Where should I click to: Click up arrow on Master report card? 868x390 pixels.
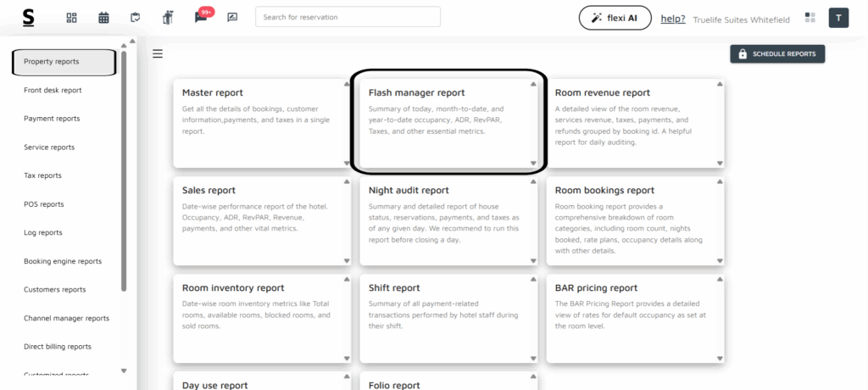[x=346, y=84]
